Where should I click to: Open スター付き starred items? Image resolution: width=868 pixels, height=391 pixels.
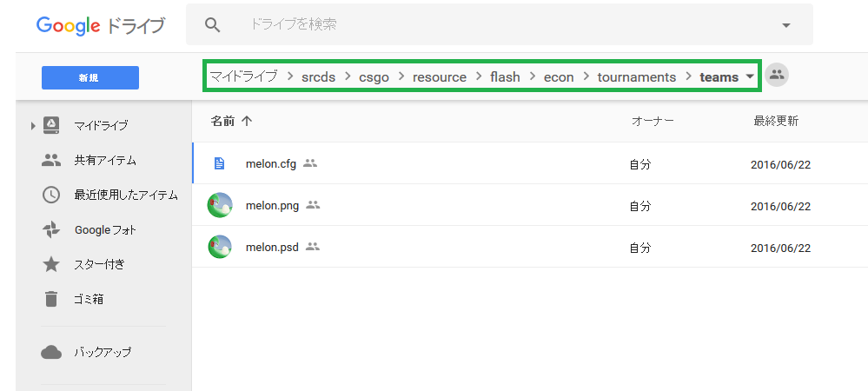tap(99, 264)
